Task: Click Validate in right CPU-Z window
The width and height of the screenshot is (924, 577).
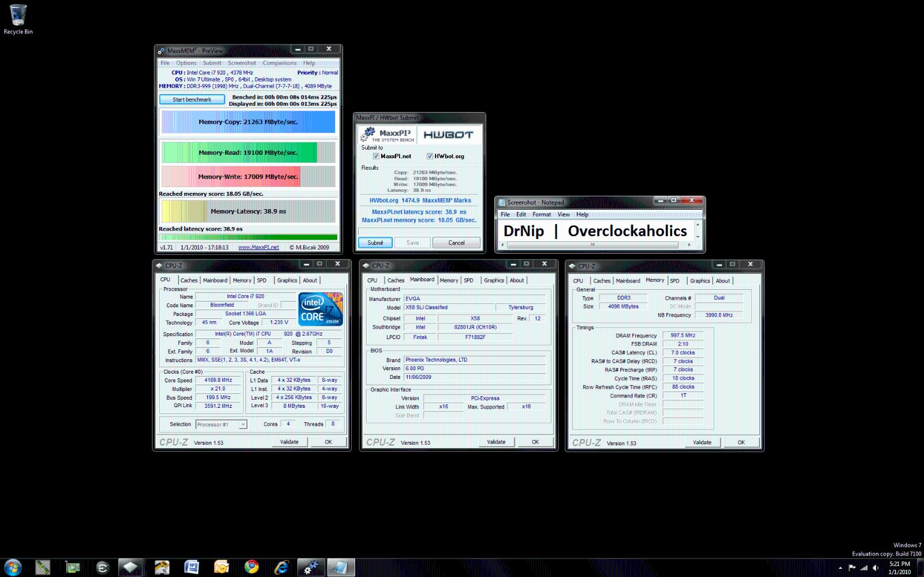Action: tap(702, 442)
